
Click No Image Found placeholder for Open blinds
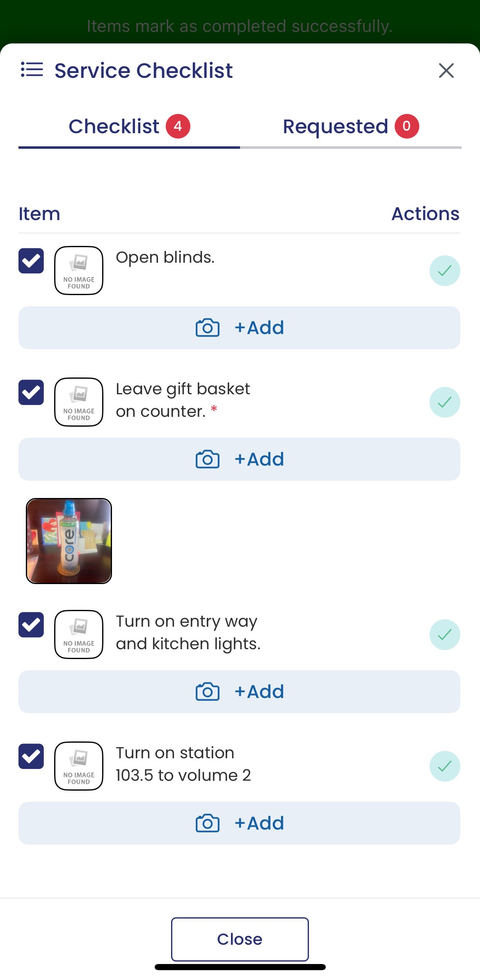coord(78,271)
